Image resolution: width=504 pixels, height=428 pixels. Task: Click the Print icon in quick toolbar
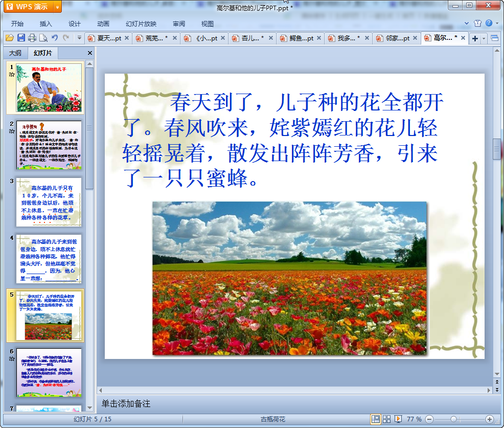(32, 38)
